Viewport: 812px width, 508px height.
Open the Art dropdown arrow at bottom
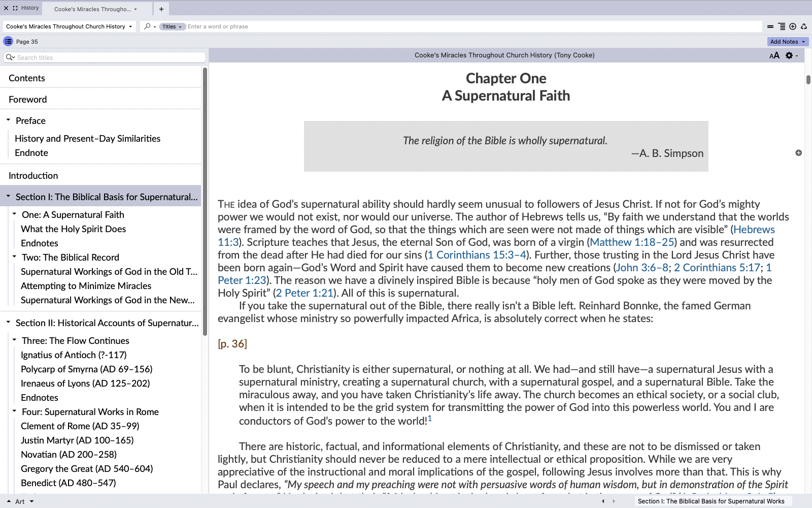pyautogui.click(x=31, y=501)
